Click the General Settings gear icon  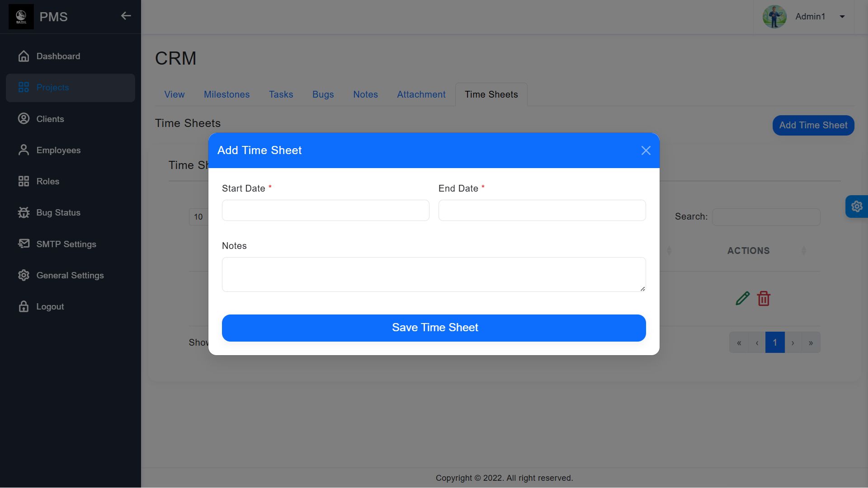tap(24, 275)
